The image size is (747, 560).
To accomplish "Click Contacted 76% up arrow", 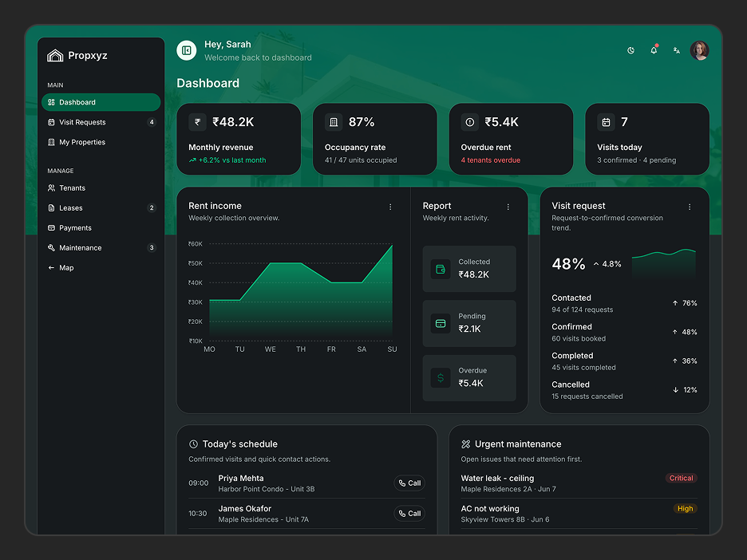I will 675,303.
